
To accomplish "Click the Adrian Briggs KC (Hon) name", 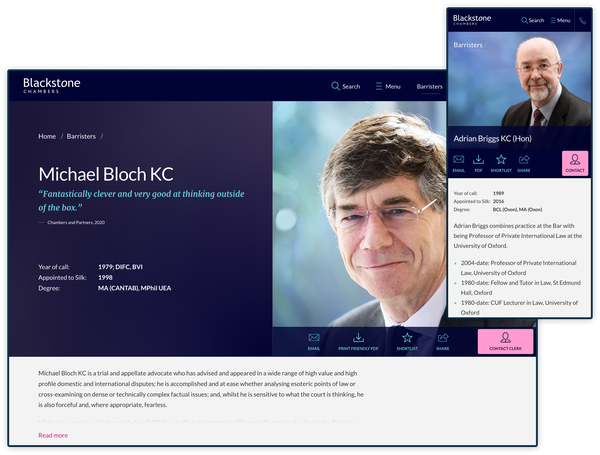I will coord(492,139).
